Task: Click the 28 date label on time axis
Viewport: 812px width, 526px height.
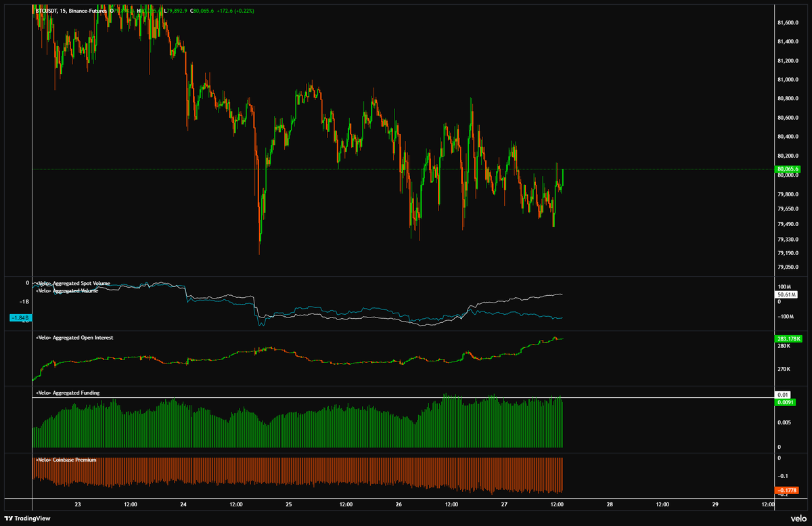Action: (x=610, y=505)
